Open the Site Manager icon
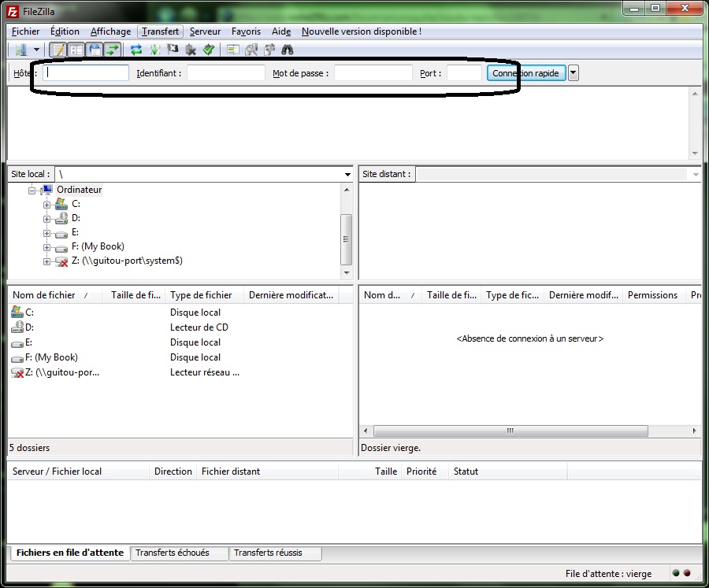 click(x=20, y=50)
